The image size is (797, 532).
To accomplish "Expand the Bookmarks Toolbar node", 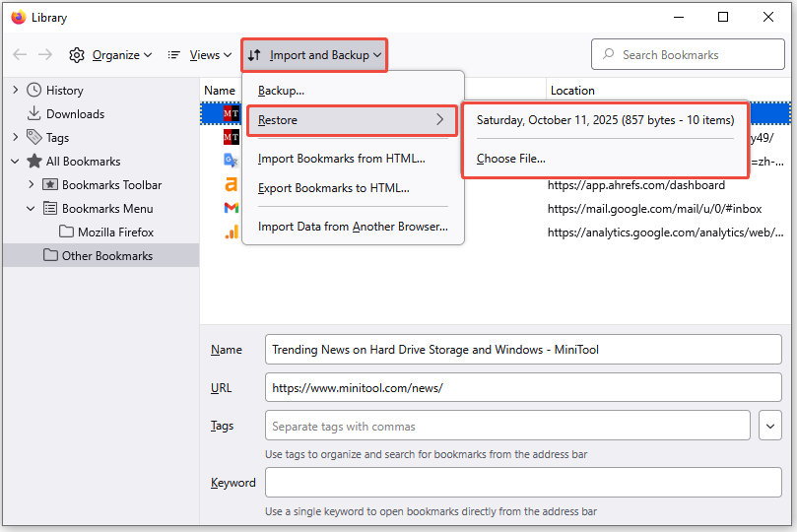I will tap(31, 184).
